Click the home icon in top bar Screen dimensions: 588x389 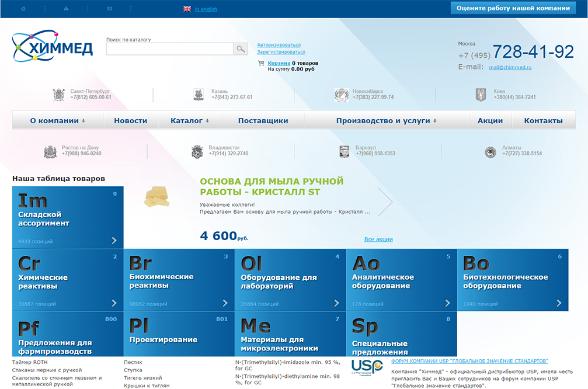(x=23, y=9)
